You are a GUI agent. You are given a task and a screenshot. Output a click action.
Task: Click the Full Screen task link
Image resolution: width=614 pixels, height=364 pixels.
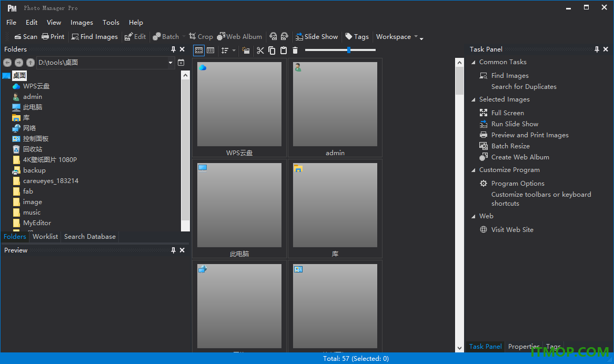pyautogui.click(x=508, y=113)
